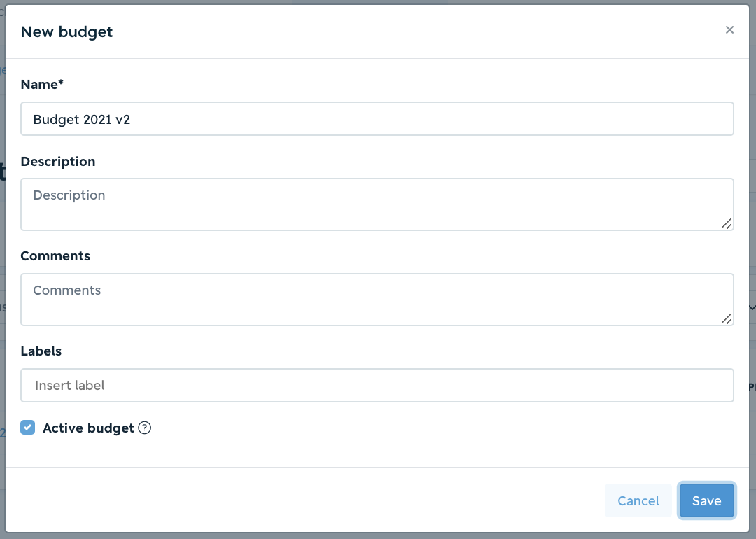Image resolution: width=756 pixels, height=539 pixels.
Task: Click into the Description text area
Action: click(377, 204)
